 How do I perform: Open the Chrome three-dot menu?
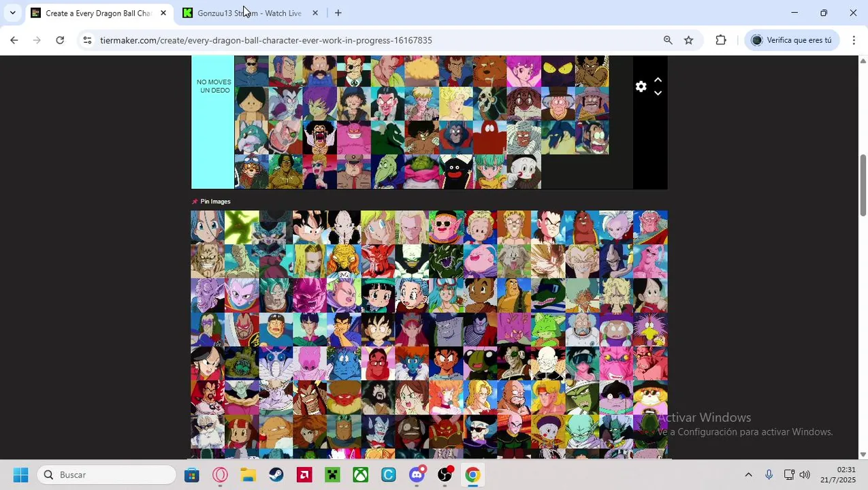point(854,40)
